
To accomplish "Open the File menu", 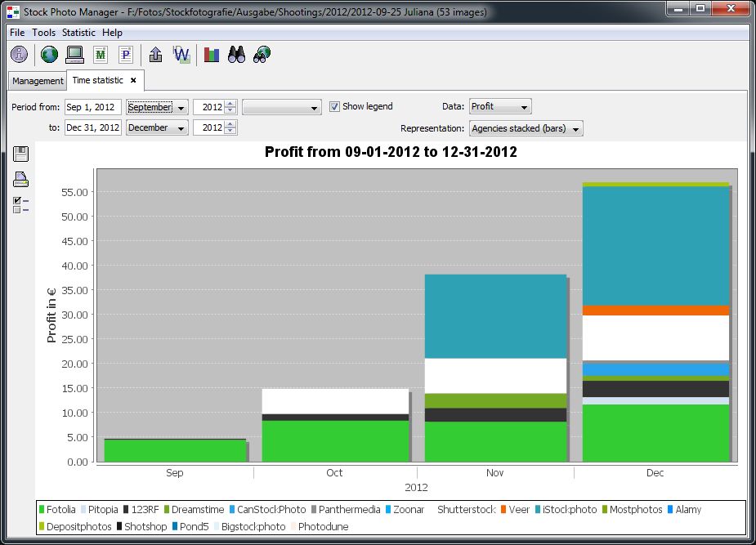I will (x=17, y=33).
